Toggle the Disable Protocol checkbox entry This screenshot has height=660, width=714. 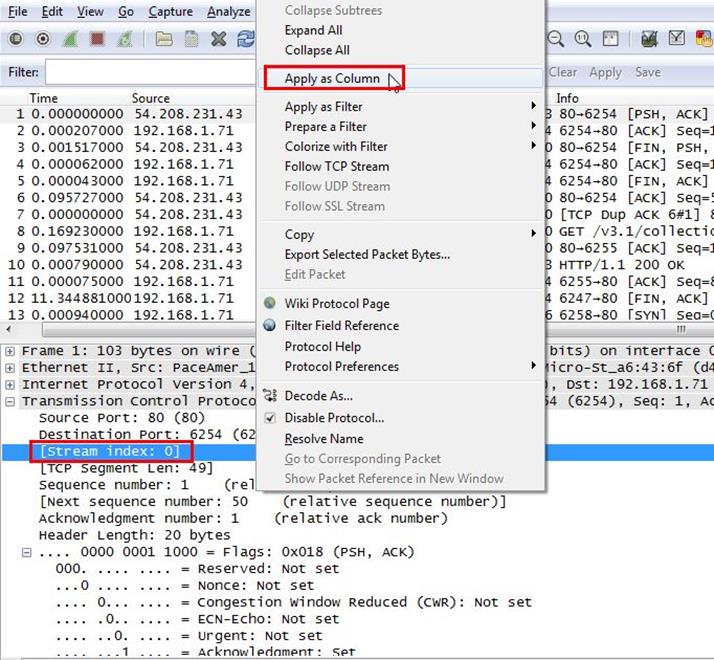[334, 418]
